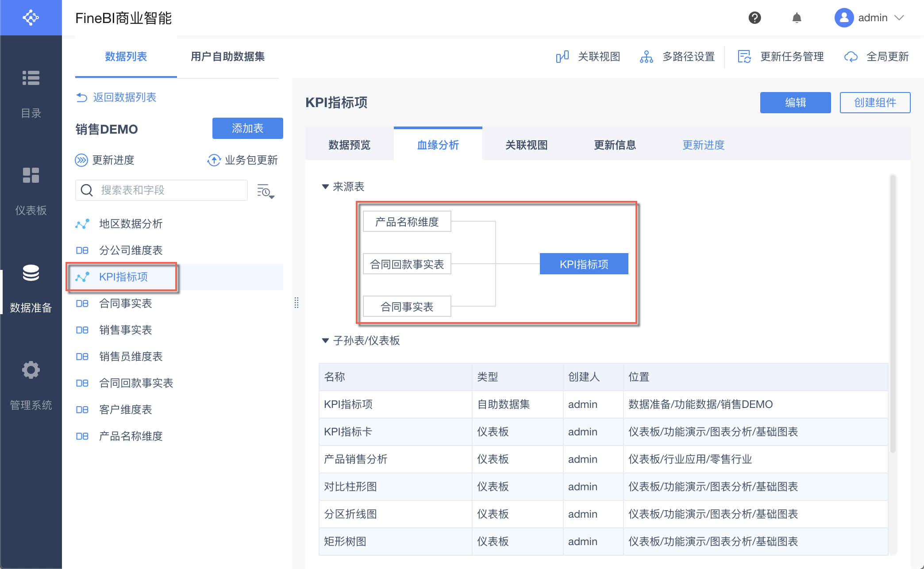Select the 合同事实表 table in list
This screenshot has height=569, width=924.
(x=126, y=304)
